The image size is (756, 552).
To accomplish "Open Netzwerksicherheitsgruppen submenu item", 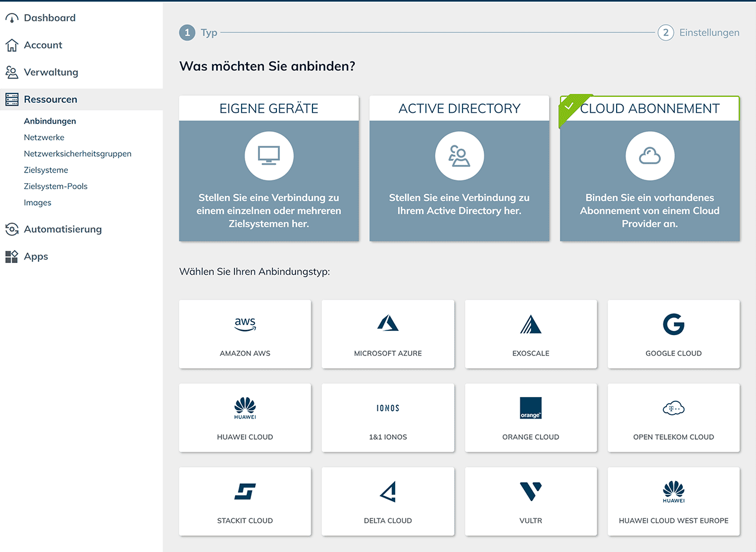I will 77,154.
